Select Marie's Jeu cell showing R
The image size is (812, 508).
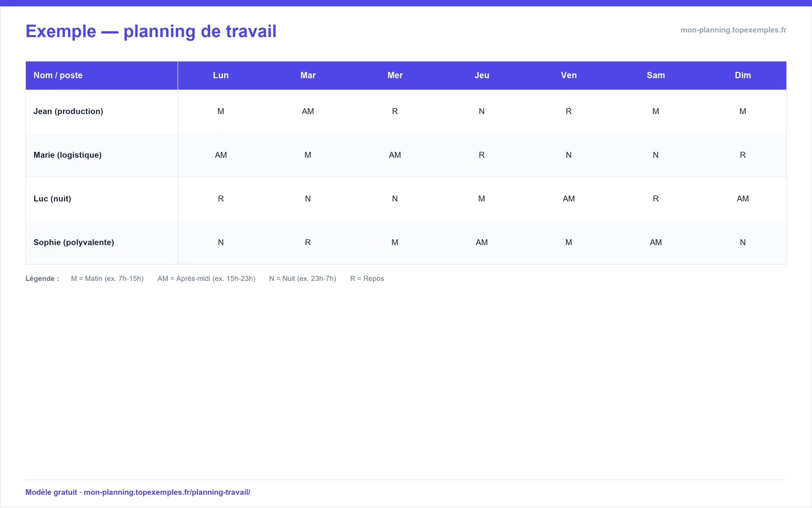click(x=482, y=155)
